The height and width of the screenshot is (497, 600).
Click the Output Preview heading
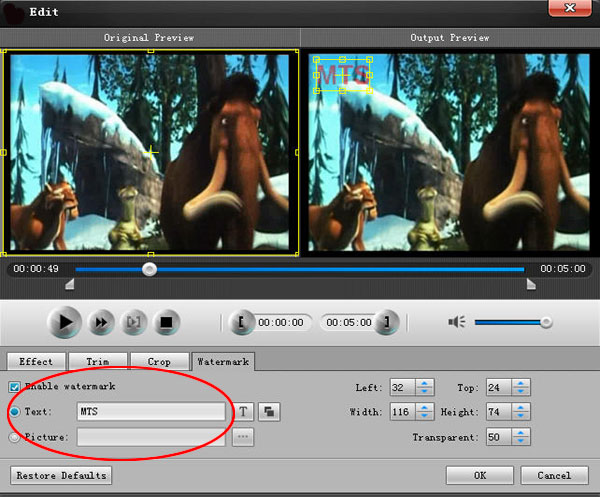pyautogui.click(x=450, y=37)
